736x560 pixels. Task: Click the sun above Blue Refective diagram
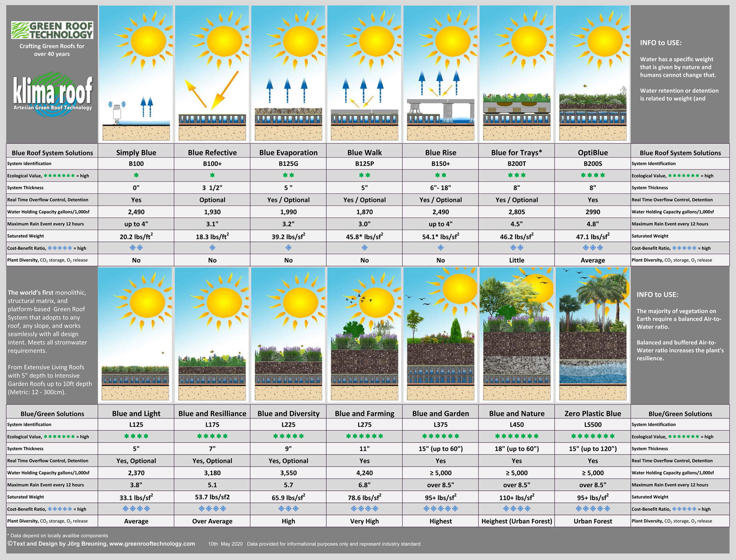click(x=224, y=41)
